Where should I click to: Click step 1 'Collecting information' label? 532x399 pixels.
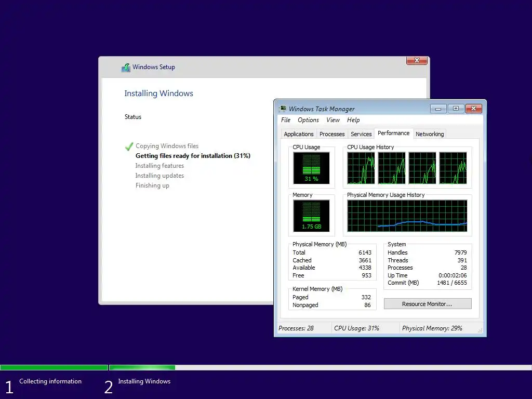click(x=50, y=381)
